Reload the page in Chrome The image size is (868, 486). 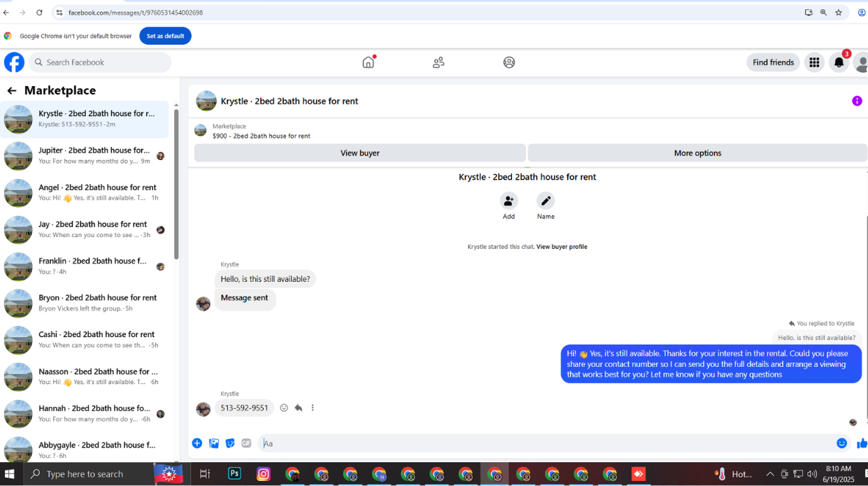tap(39, 13)
